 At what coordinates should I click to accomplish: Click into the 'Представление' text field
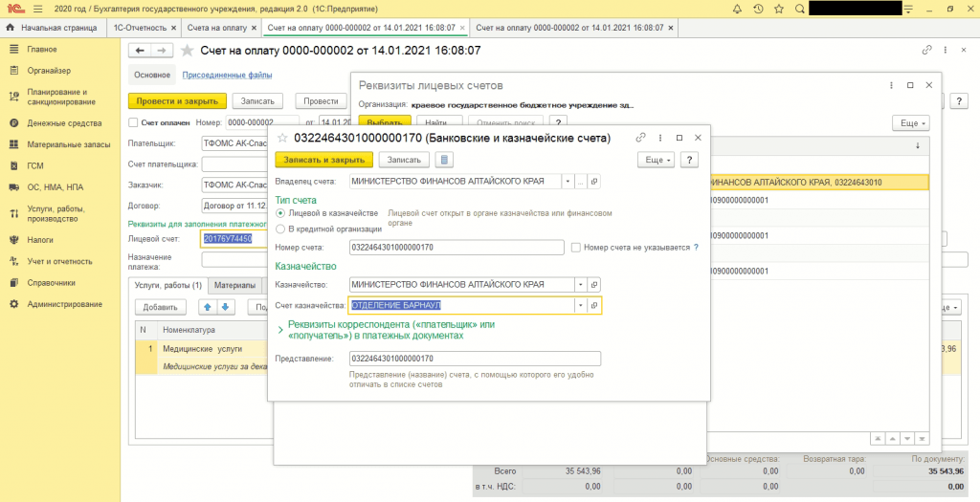[x=475, y=359]
